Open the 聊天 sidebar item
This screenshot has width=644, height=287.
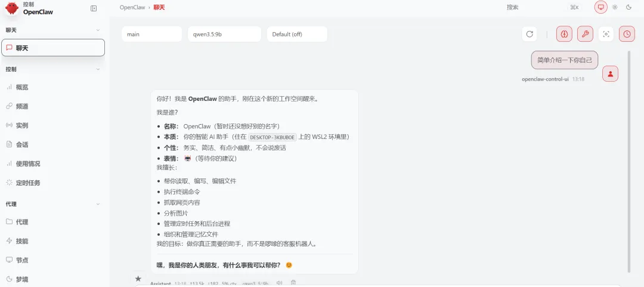(x=53, y=48)
